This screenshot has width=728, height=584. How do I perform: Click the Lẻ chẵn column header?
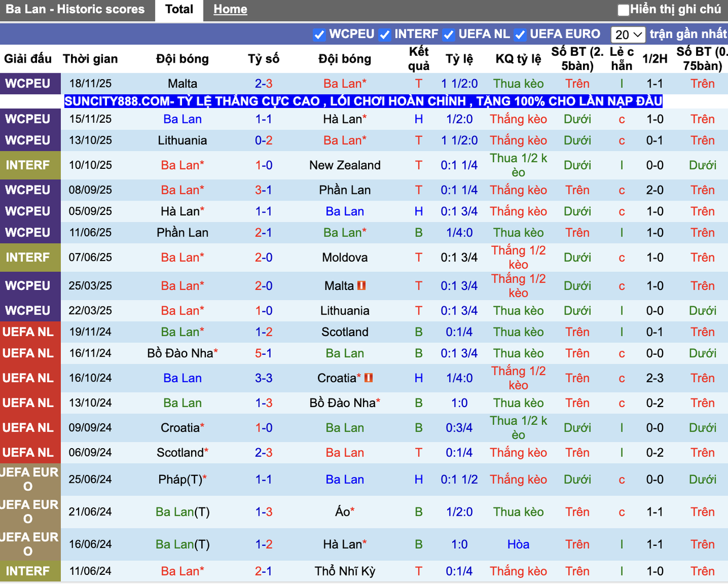[x=622, y=59]
